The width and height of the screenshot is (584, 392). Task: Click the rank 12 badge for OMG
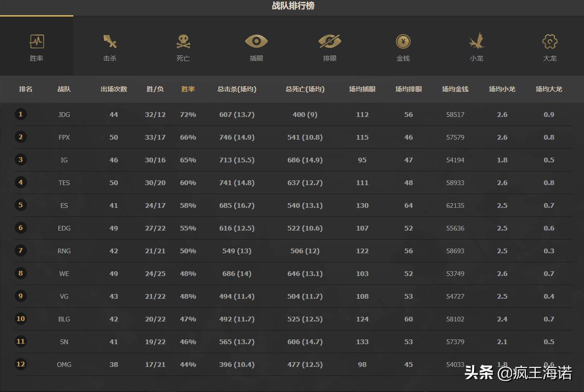coord(20,364)
